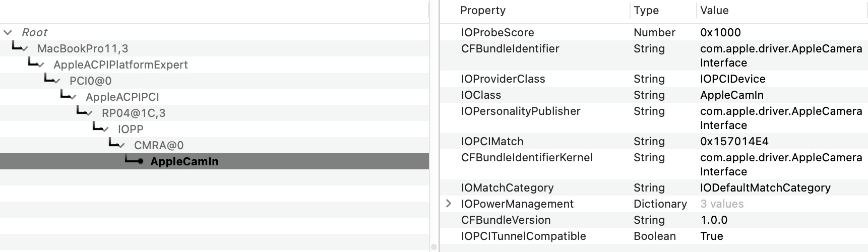Collapse the RP04@1C,3 node chevron
868x252 pixels.
coord(90,113)
